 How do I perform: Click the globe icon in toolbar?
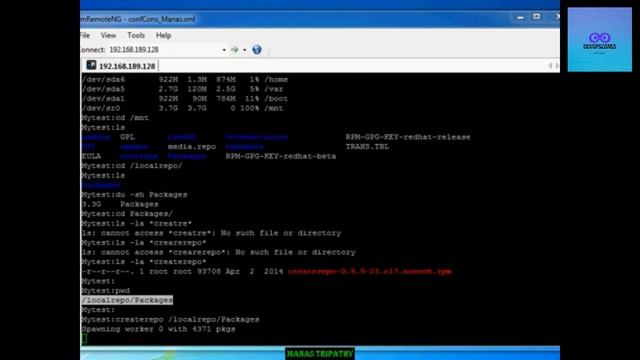coord(257,50)
